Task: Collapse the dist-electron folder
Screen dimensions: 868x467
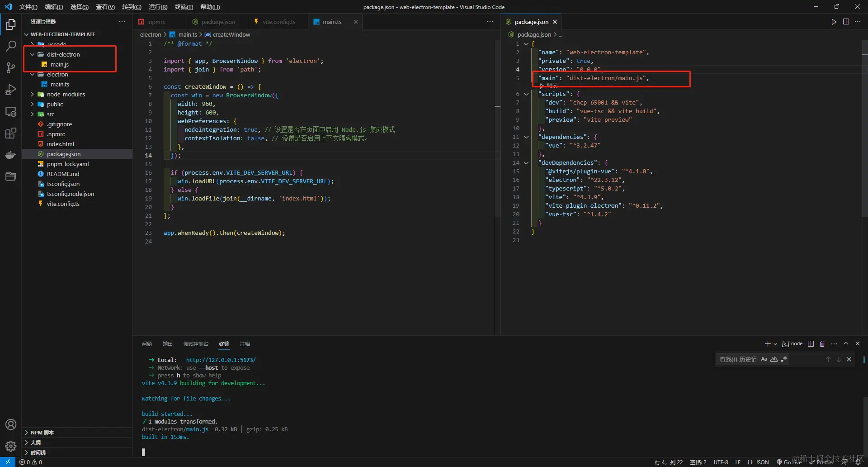Action: (x=32, y=54)
